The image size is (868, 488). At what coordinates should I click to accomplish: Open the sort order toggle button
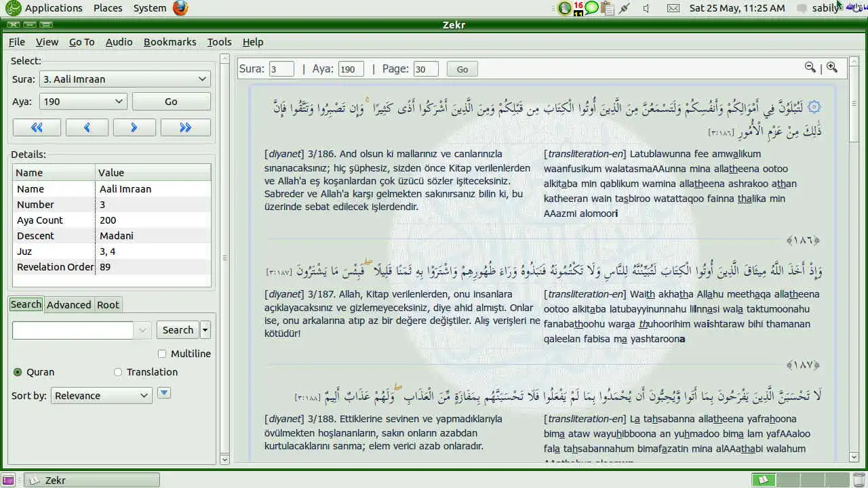pos(163,393)
